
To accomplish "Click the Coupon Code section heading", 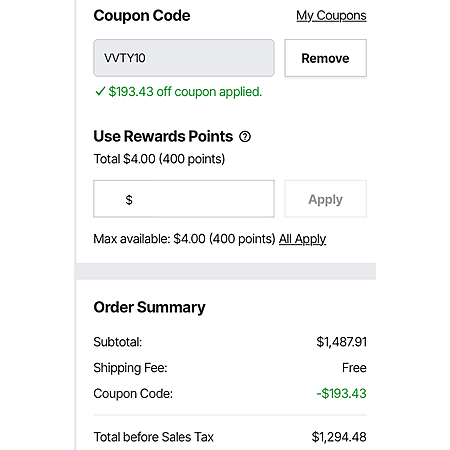I will click(142, 16).
